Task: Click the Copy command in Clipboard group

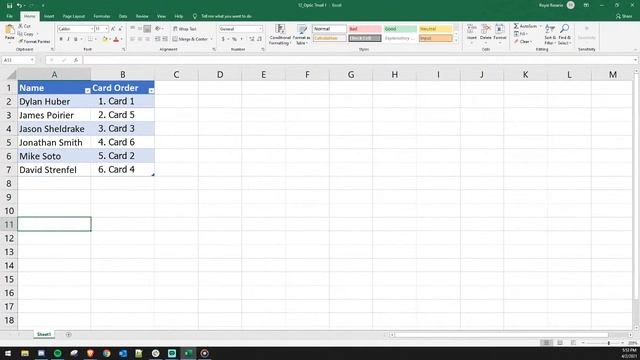Action: 26,34
